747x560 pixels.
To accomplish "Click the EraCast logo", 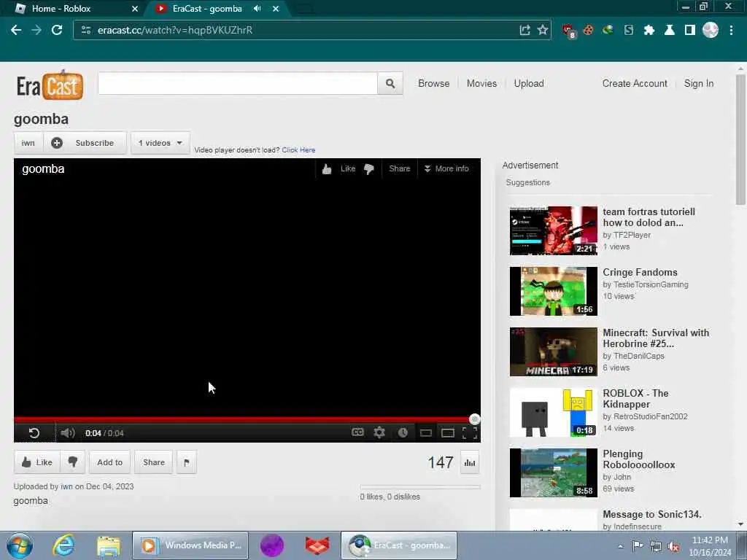I will point(50,86).
